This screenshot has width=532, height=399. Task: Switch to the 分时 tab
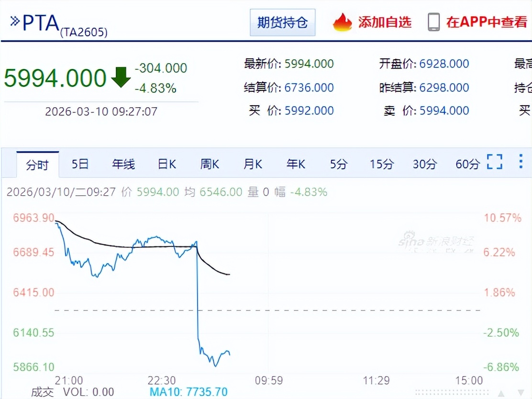[x=37, y=165]
